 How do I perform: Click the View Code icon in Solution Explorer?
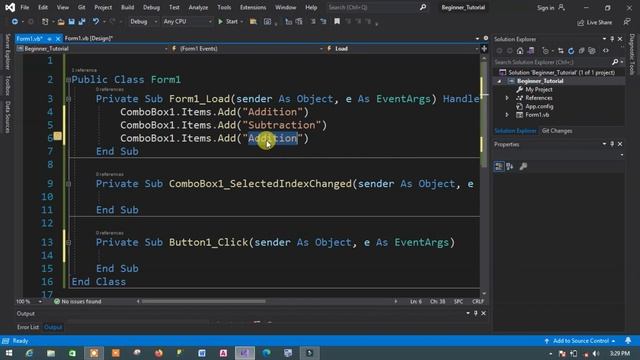pos(606,51)
